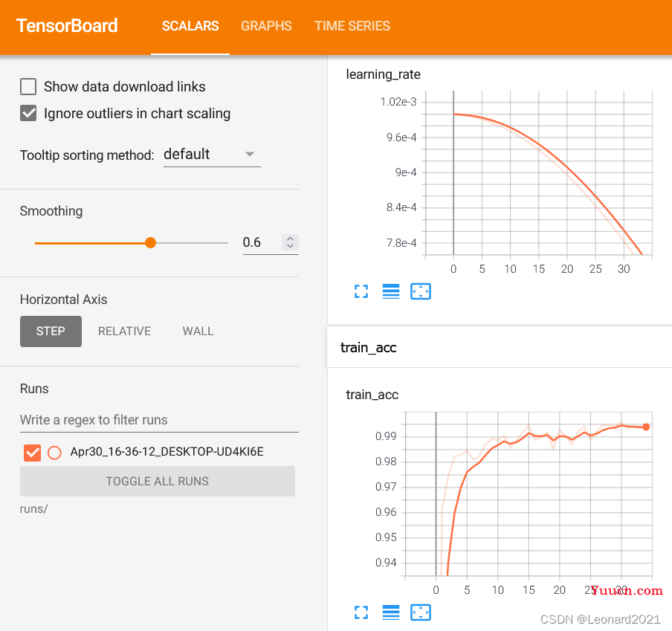Fit domain to data on train_acc chart
Viewport: 672px width, 631px height.
pyautogui.click(x=421, y=612)
